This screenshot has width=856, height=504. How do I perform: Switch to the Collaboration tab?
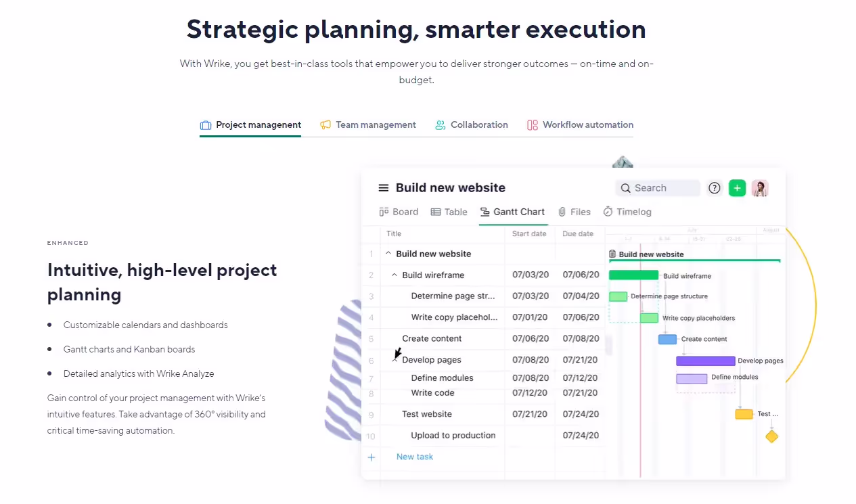pyautogui.click(x=472, y=125)
